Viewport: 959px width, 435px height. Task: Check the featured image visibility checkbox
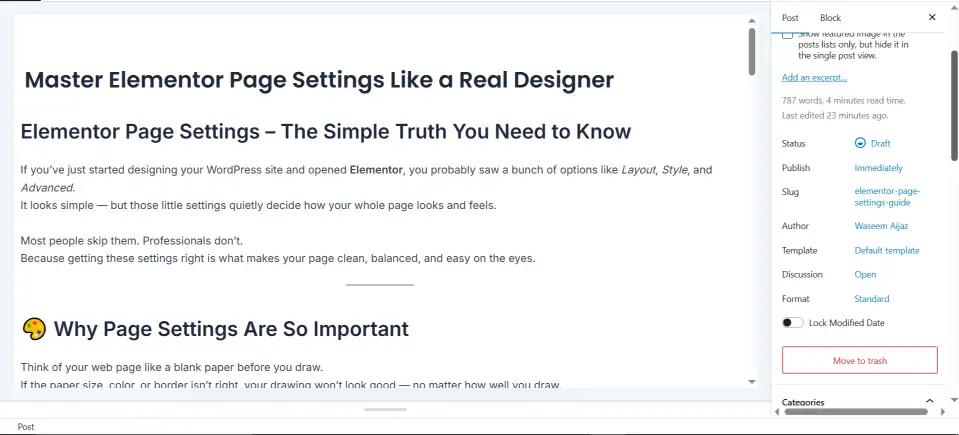(788, 37)
